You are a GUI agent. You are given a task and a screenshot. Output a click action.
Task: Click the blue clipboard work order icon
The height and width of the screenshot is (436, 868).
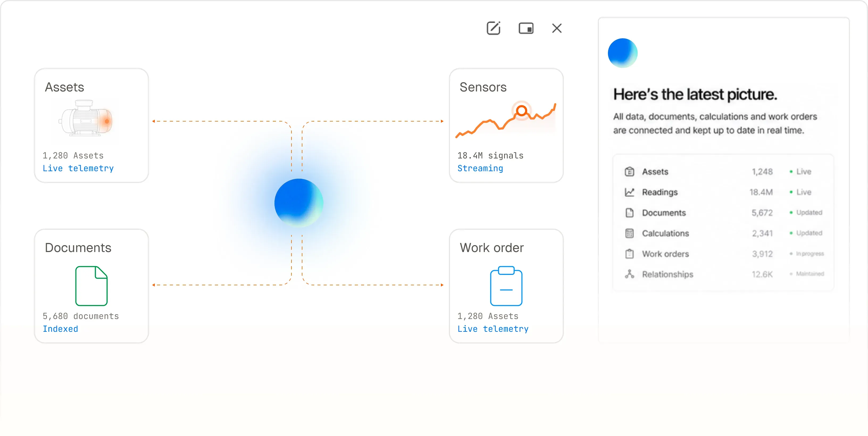pyautogui.click(x=506, y=286)
